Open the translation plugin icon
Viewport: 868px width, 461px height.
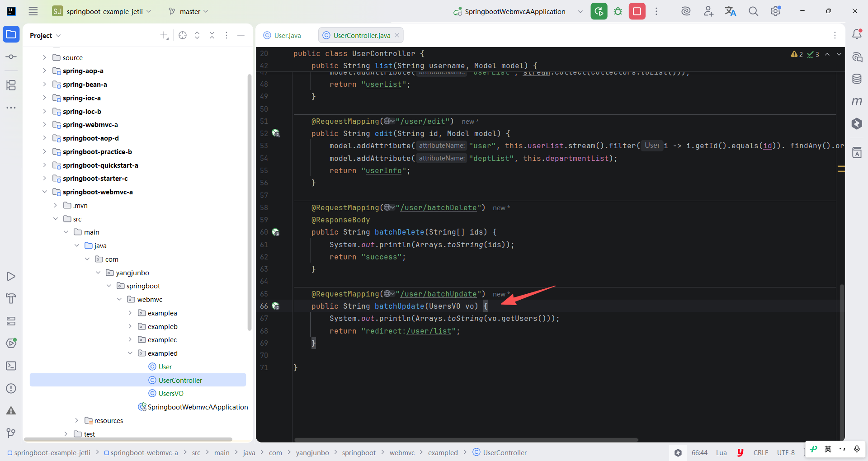pos(731,11)
